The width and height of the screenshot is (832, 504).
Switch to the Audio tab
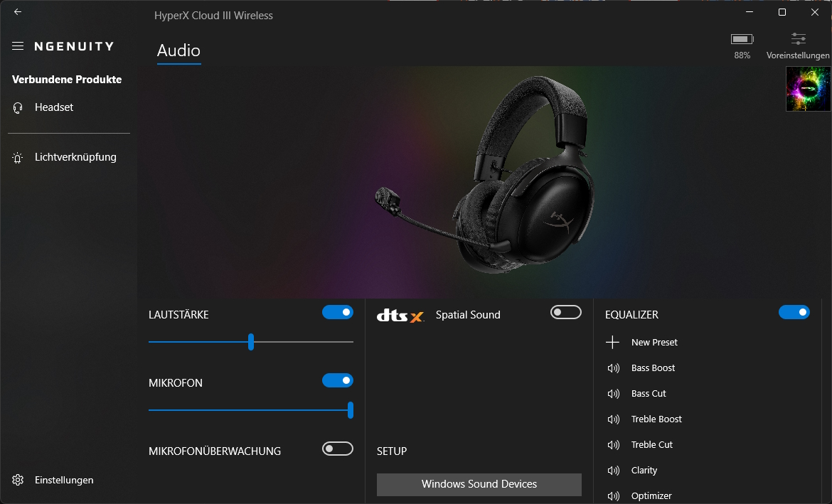(x=178, y=50)
